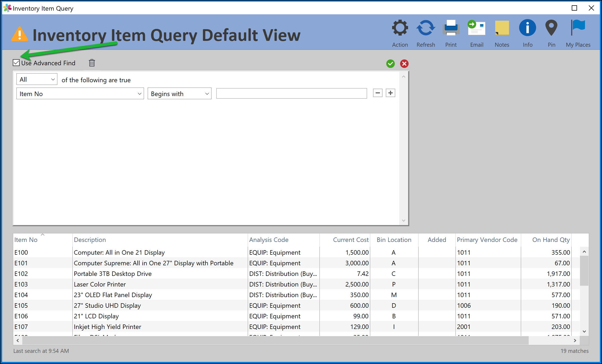Add filter row with plus button

(x=390, y=93)
